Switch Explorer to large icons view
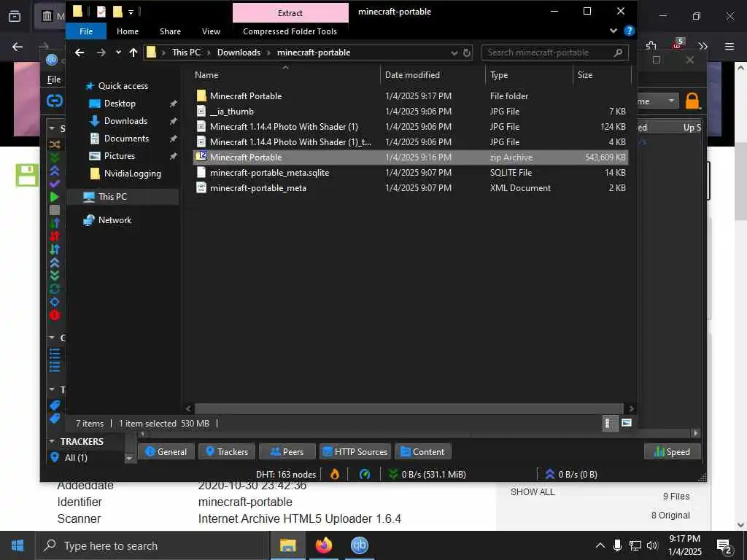Viewport: 747px width, 560px height. (x=627, y=424)
